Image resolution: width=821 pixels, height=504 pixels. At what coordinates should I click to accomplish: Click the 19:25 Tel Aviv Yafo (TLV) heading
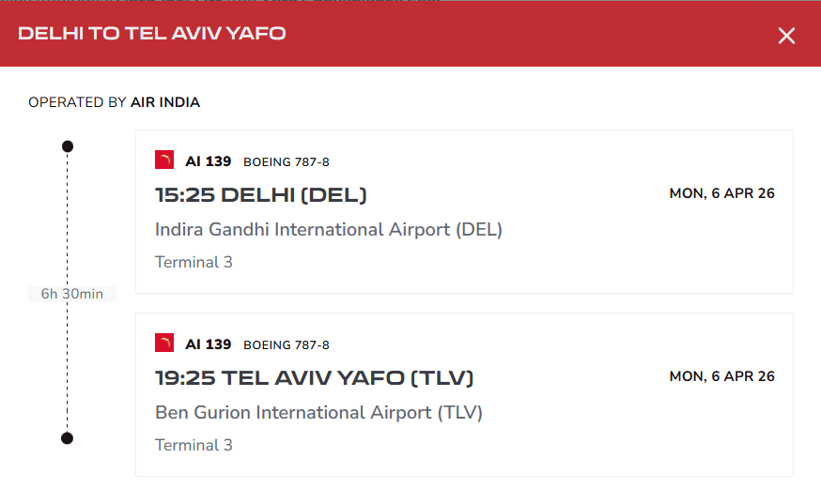(315, 378)
